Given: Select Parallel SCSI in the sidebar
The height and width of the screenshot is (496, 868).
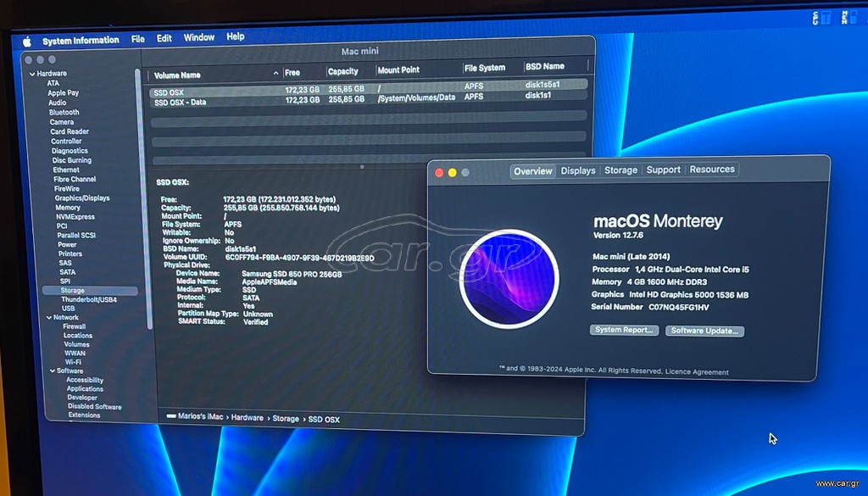Looking at the screenshot, I should point(76,235).
